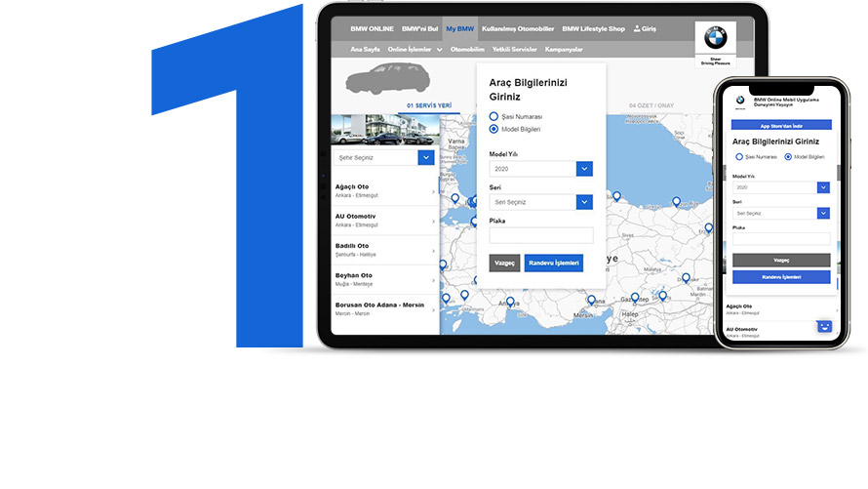
Task: Click the map pin near Mersin
Action: point(592,301)
